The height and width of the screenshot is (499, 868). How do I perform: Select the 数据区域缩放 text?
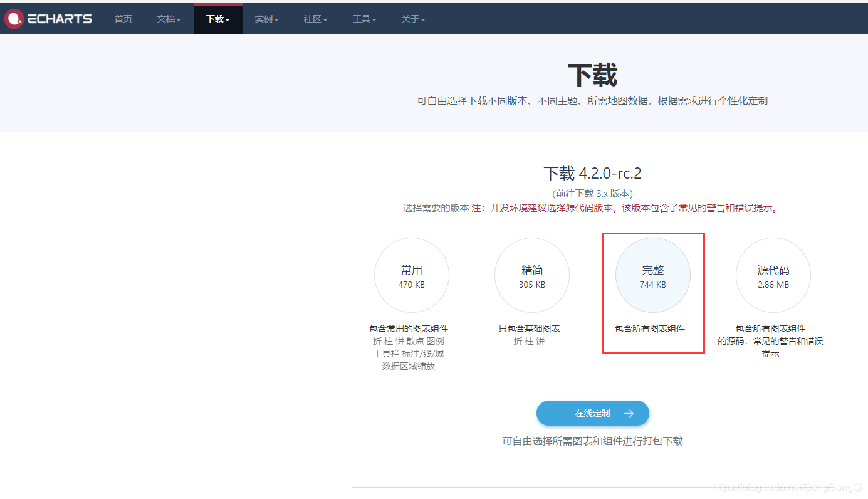(x=409, y=366)
